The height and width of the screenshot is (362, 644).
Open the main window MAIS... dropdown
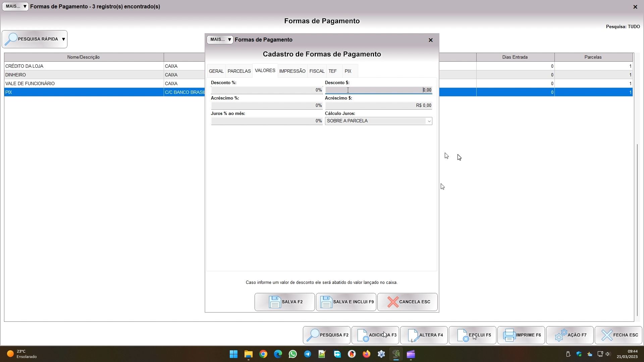coord(15,6)
